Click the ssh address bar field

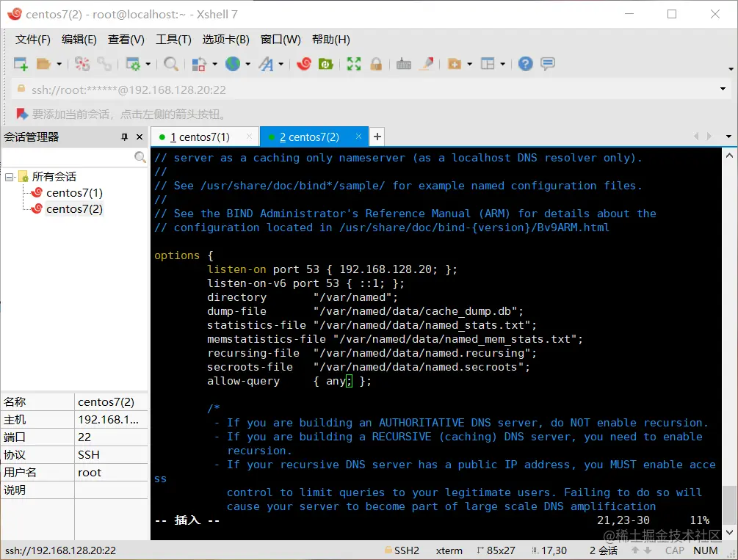[367, 90]
